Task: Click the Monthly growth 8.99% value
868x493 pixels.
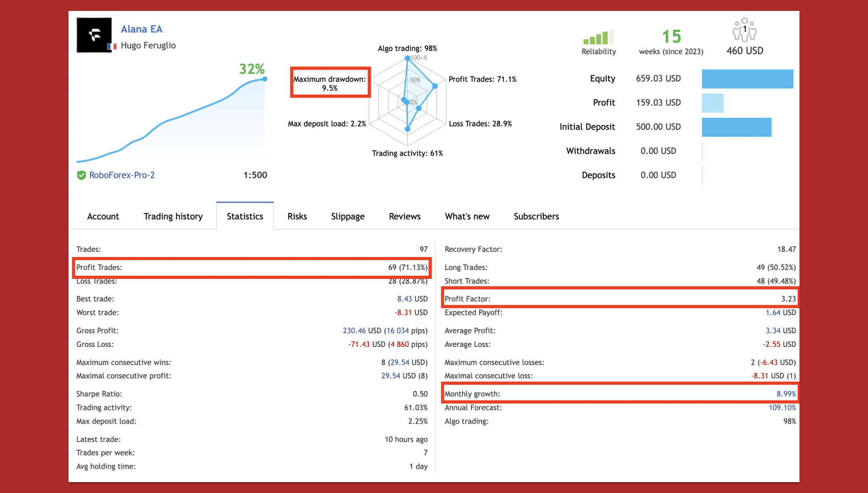Action: tap(786, 394)
